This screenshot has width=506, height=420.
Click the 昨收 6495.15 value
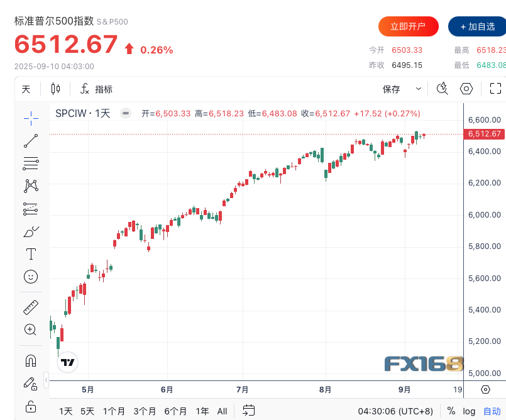tap(407, 65)
